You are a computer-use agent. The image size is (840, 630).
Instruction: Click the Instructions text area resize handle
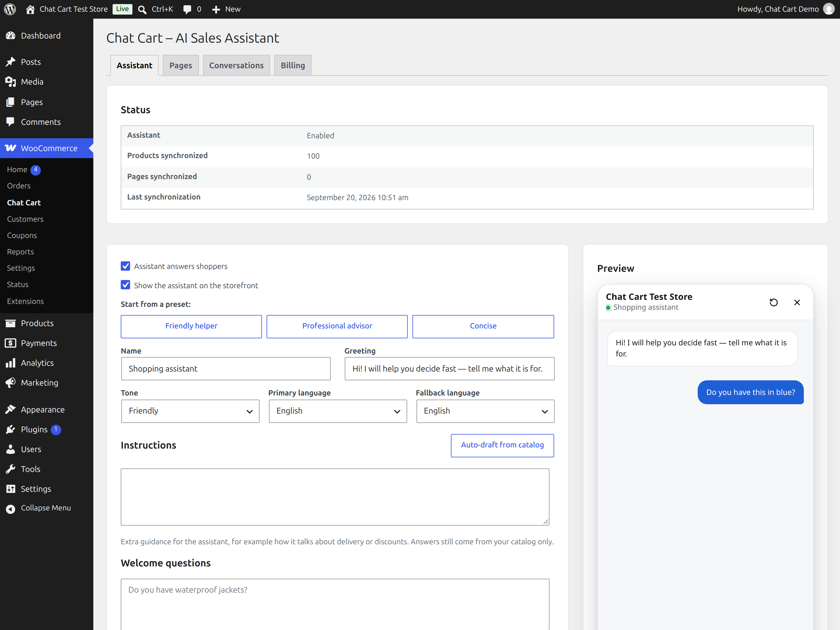(x=546, y=522)
